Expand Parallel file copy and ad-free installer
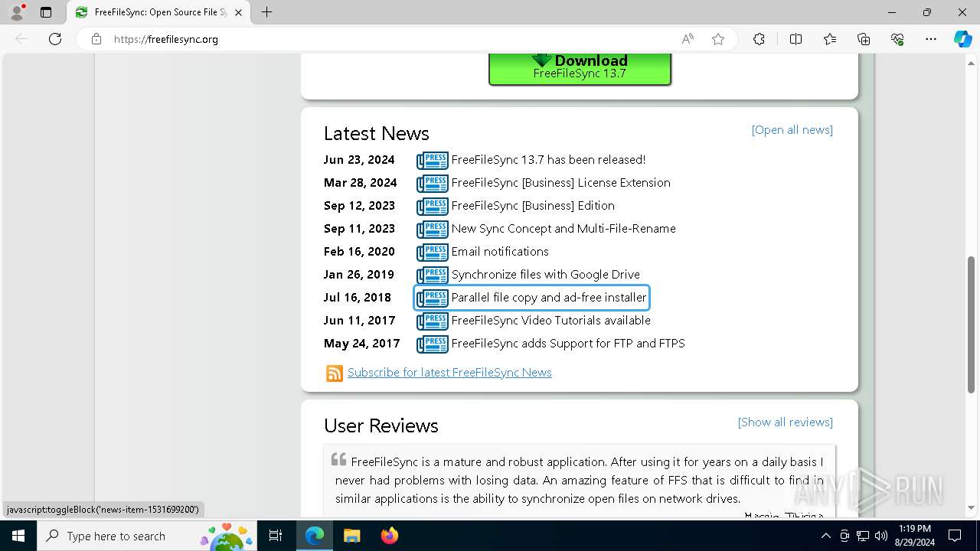 [x=531, y=298]
